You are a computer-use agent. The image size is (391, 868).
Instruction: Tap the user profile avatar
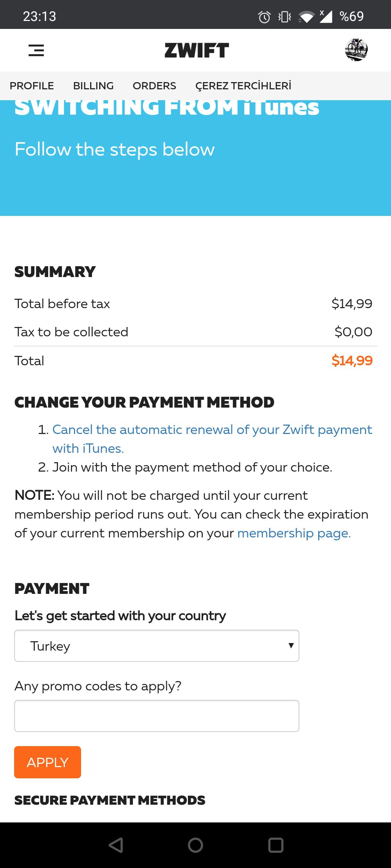356,50
